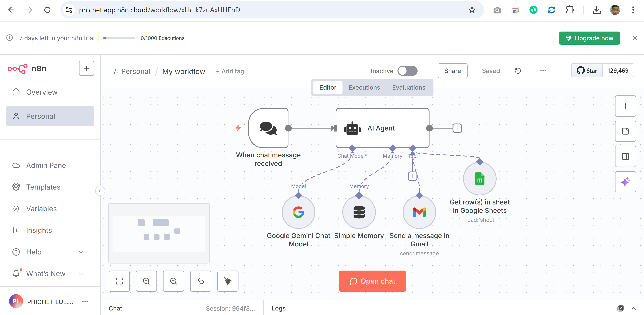Open user menu dots next to PHICHET LUE
The width and height of the screenshot is (644, 315).
pyautogui.click(x=85, y=302)
